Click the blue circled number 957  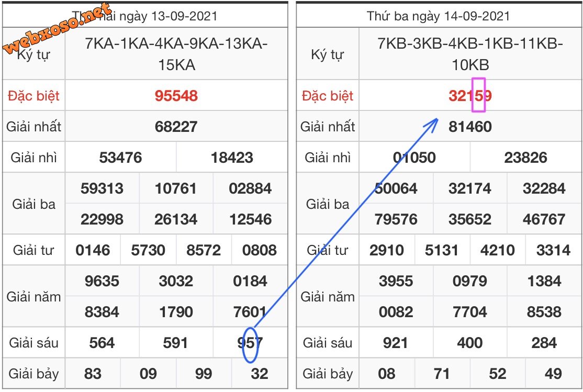[x=251, y=344]
